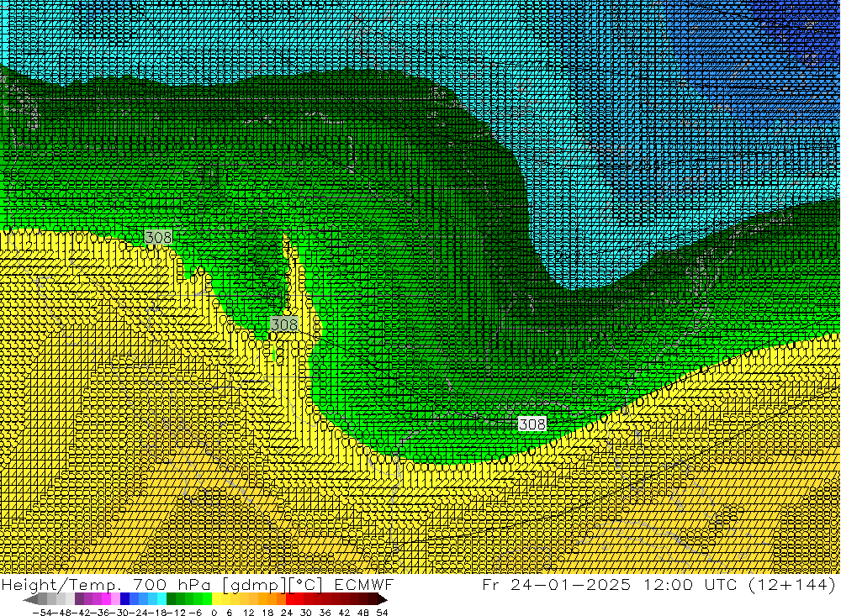Pick the dark blue swatch above the -30 label
This screenshot has height=616, width=841.
click(124, 599)
